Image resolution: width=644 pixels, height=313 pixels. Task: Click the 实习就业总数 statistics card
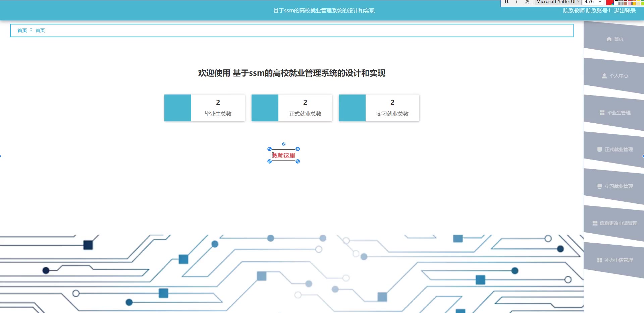click(x=379, y=108)
